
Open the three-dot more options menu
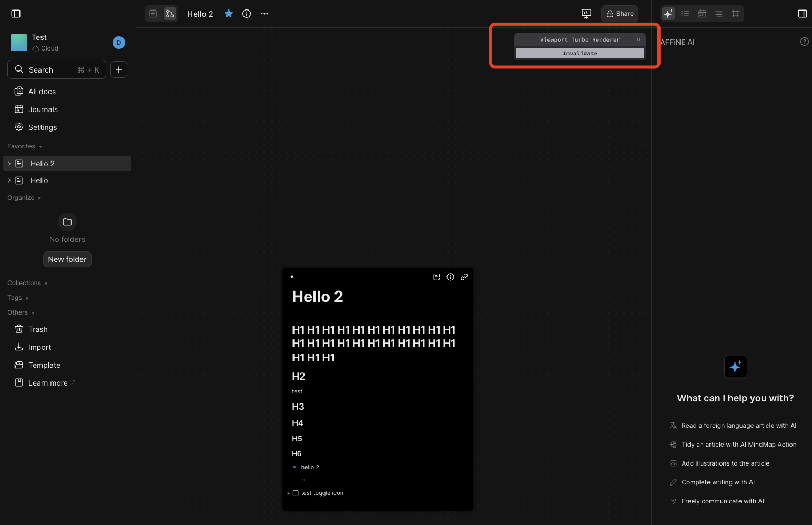265,14
